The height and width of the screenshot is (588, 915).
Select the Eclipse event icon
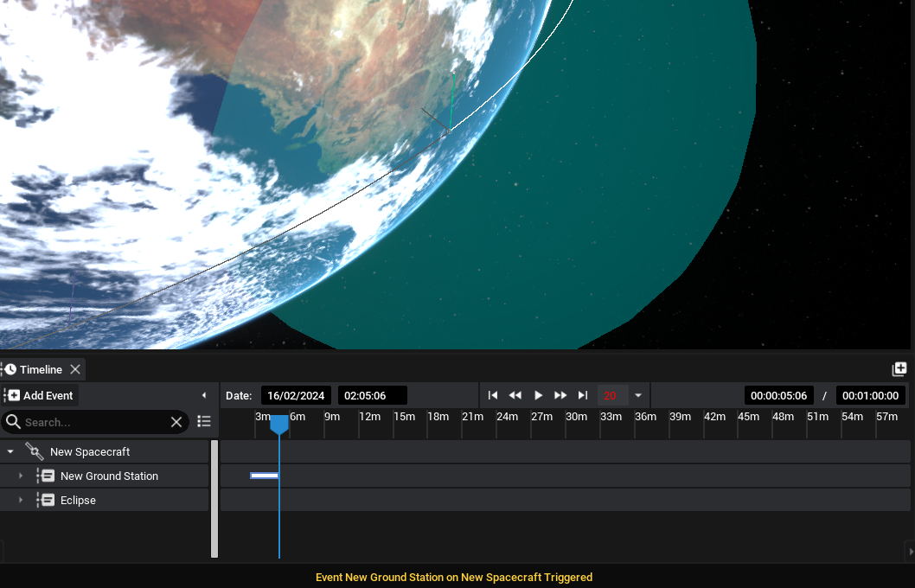pos(48,500)
